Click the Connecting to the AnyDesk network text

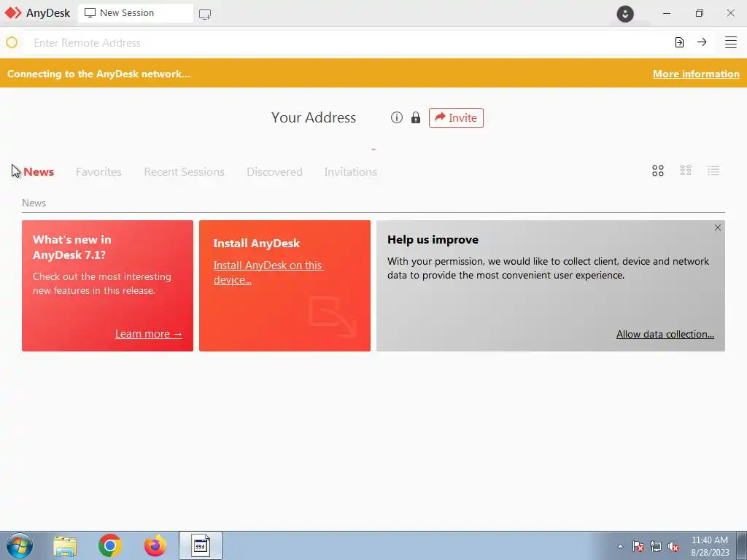98,74
